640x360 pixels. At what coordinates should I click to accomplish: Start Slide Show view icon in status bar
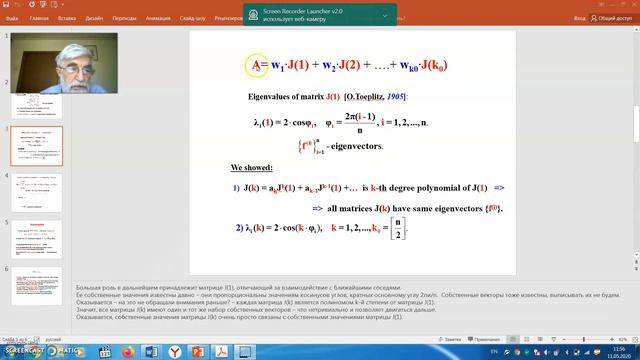click(x=554, y=340)
